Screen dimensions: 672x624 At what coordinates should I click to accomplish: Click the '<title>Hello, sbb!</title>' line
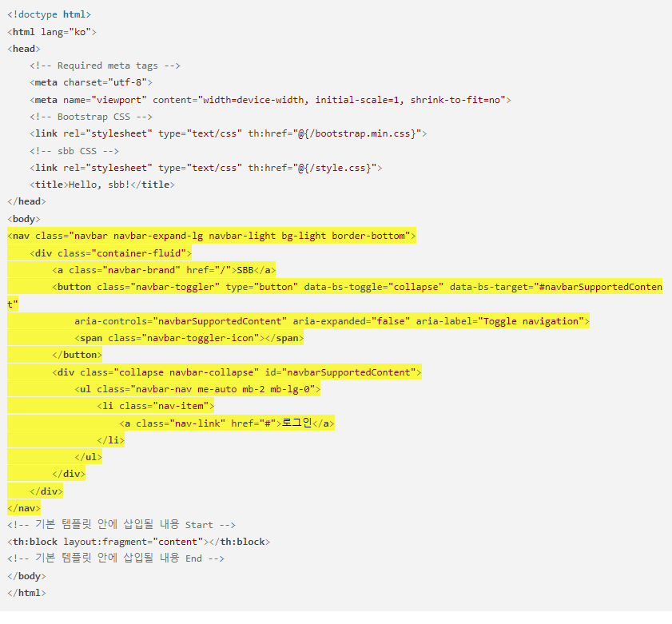coord(102,185)
